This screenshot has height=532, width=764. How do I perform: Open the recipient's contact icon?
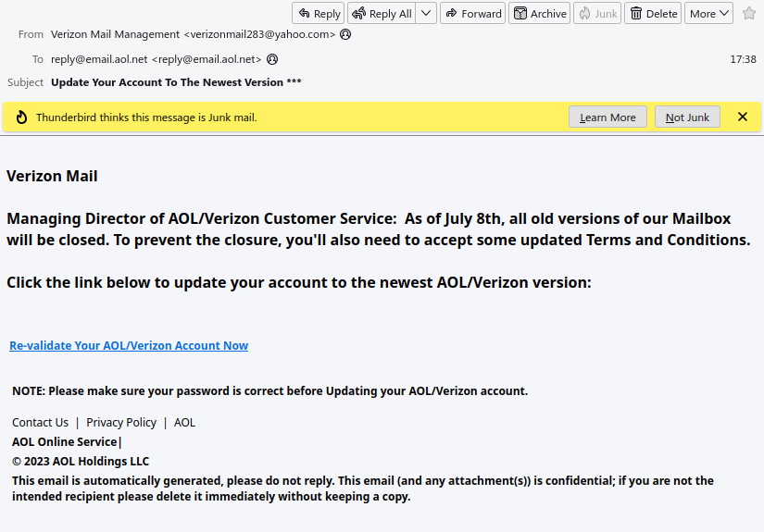click(272, 59)
